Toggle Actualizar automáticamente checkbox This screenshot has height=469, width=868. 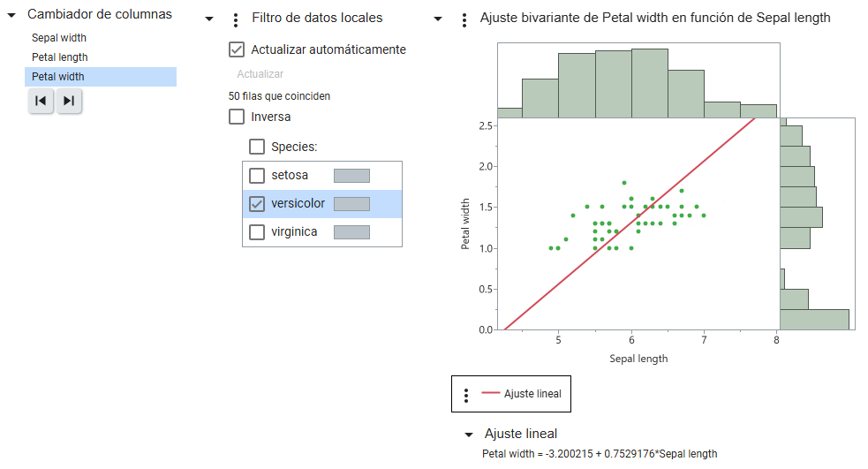coord(237,49)
